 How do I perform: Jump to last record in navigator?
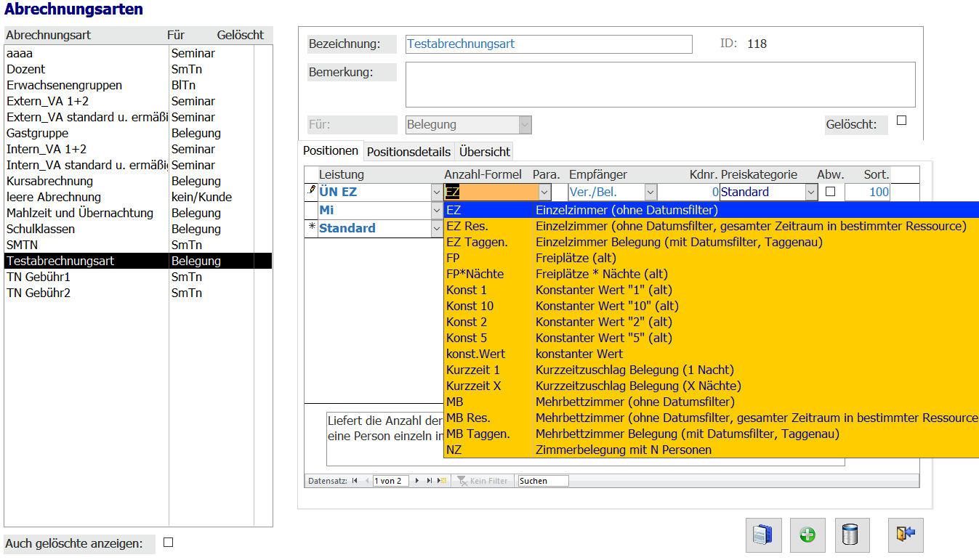(x=430, y=481)
